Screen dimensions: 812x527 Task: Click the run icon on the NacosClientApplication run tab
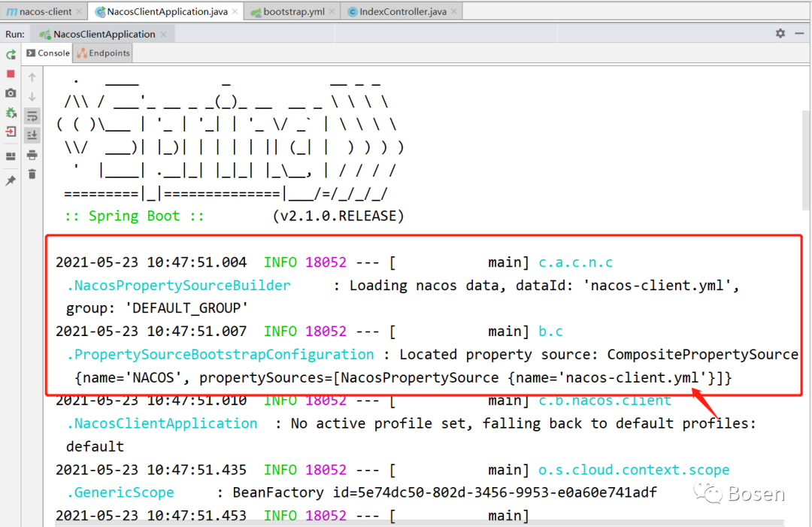[x=45, y=35]
